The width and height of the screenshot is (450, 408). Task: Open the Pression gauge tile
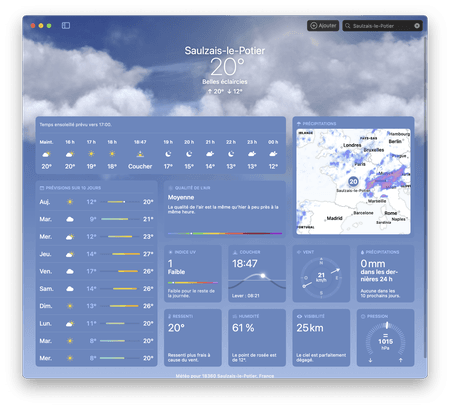385,338
